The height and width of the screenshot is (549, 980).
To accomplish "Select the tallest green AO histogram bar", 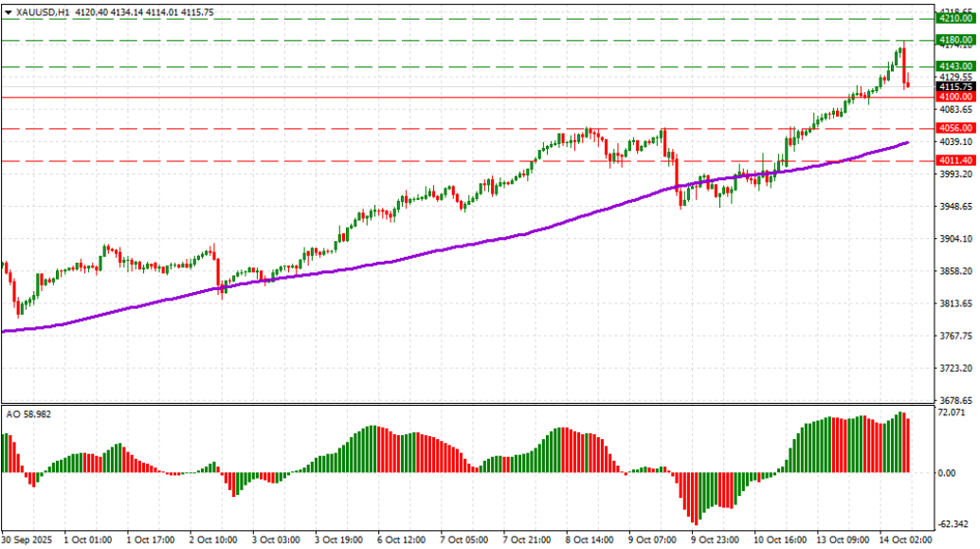I will pos(898,441).
